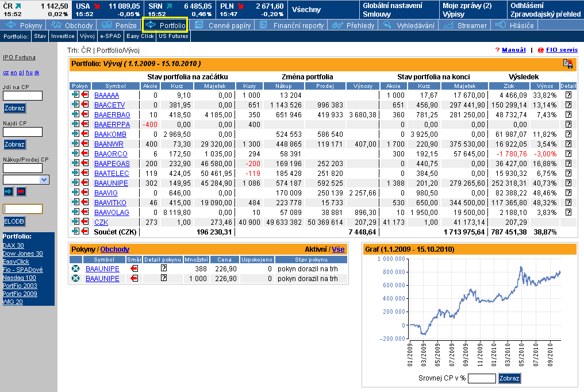Screen dimensions: 584x392
Task: Open the Streamer tab
Action: tap(465, 25)
